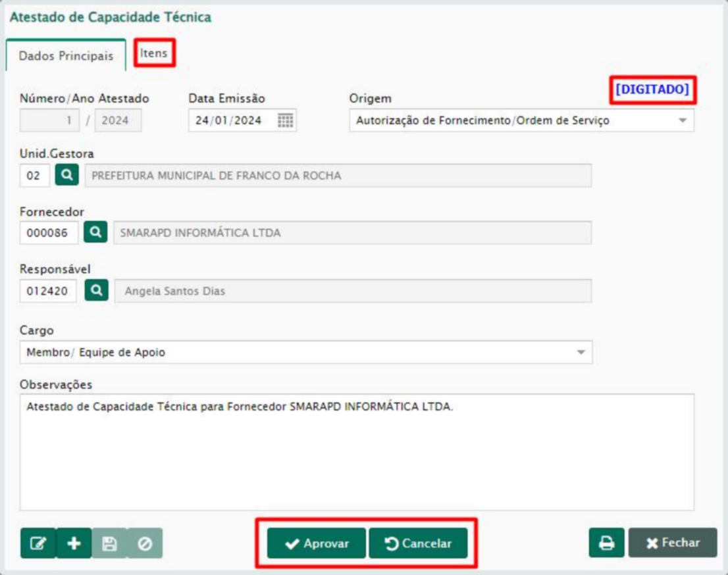
Task: Click the Ano Atestado field 2024
Action: pyautogui.click(x=118, y=120)
